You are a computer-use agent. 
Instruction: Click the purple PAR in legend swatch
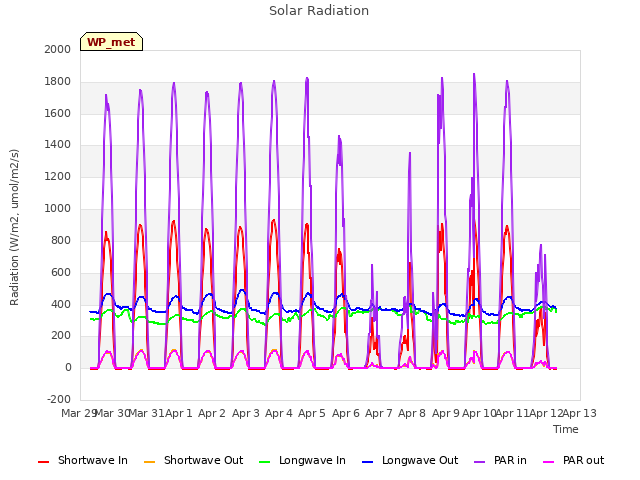click(x=480, y=462)
